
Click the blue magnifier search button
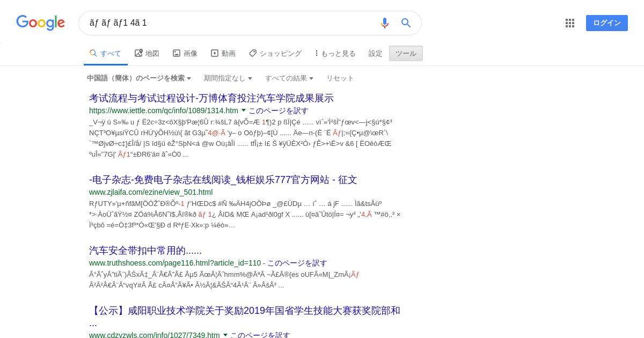406,23
